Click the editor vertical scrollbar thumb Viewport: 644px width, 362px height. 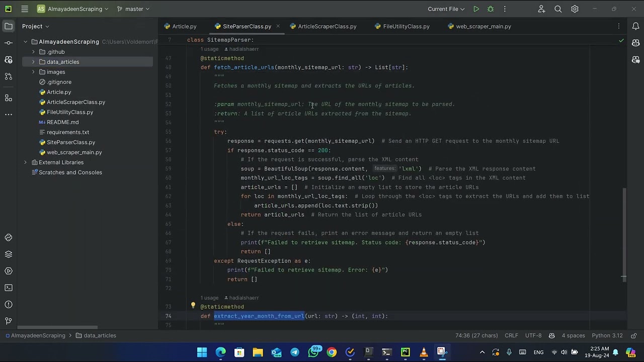point(624,234)
